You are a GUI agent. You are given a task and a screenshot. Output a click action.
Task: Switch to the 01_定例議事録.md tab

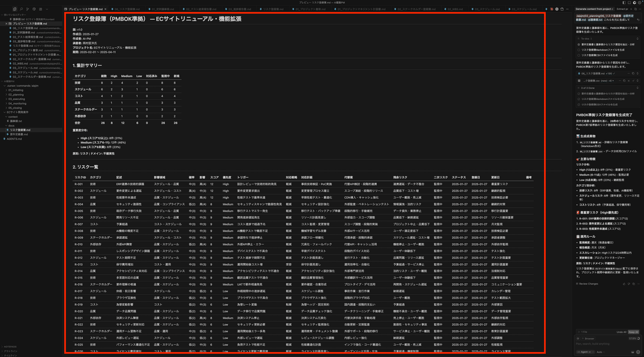[x=162, y=9]
